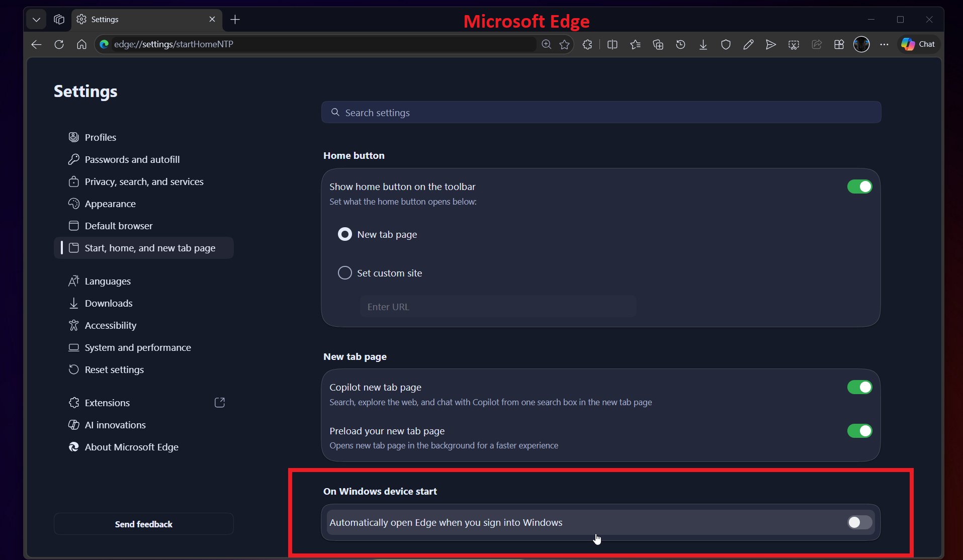Click the Home button next to refresh
This screenshot has width=963, height=560.
[81, 44]
